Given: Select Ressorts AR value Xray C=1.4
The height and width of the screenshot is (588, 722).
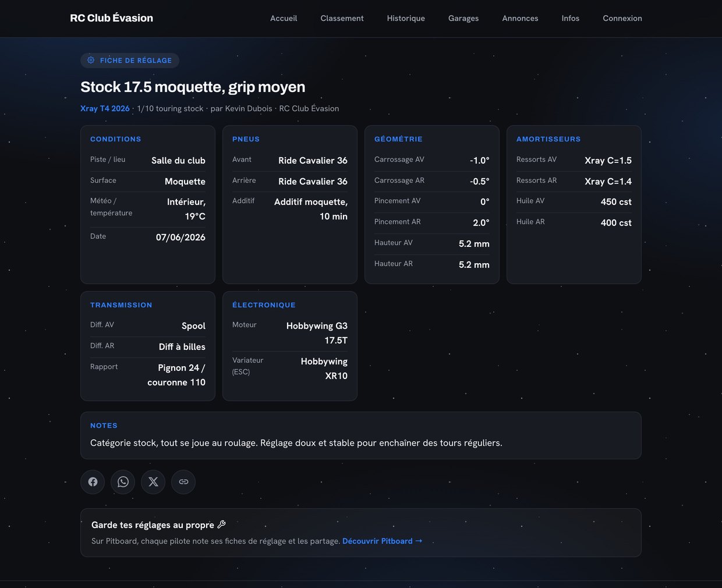Looking at the screenshot, I should click(608, 182).
